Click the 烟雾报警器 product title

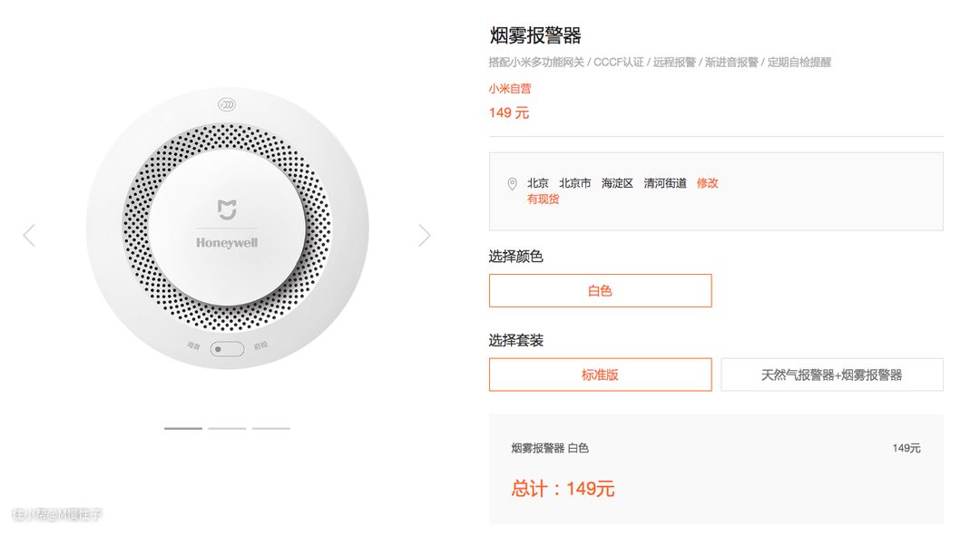pos(535,36)
